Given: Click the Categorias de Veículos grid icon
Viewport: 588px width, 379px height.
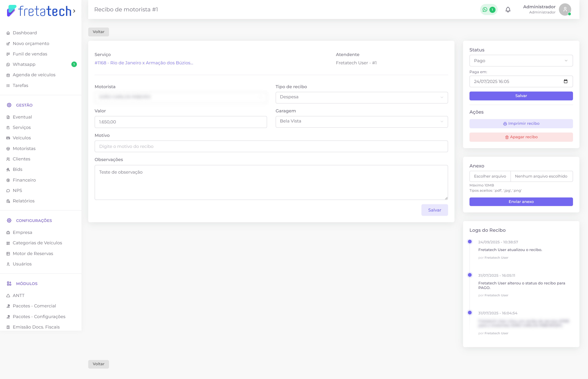Looking at the screenshot, I should pos(8,243).
